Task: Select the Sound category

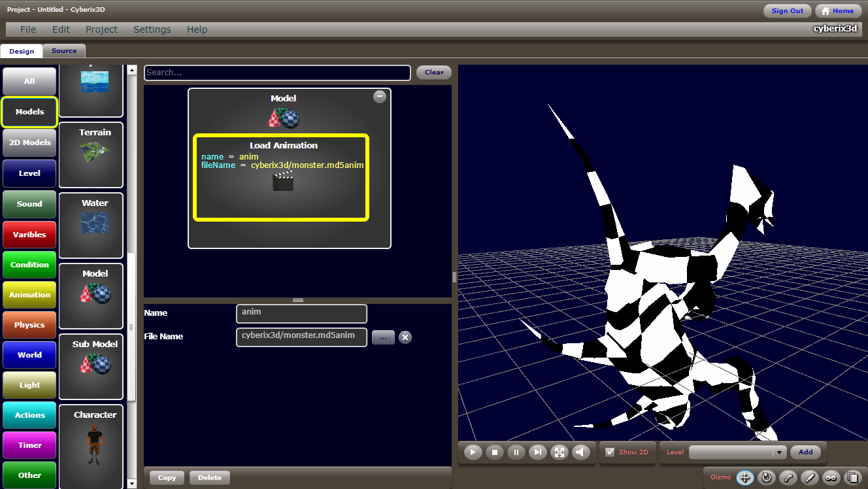Action: (29, 204)
